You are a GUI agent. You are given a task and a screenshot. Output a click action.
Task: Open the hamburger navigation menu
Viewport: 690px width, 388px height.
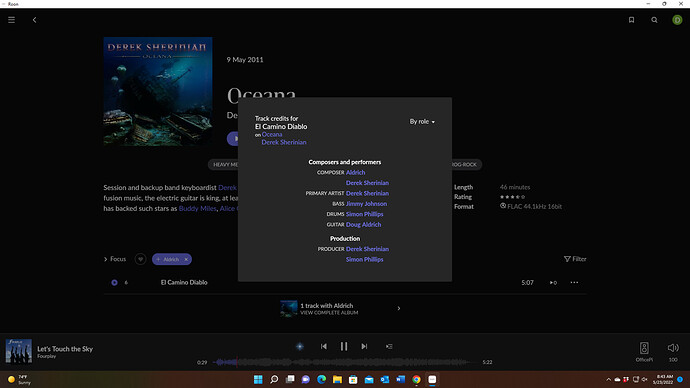point(11,20)
